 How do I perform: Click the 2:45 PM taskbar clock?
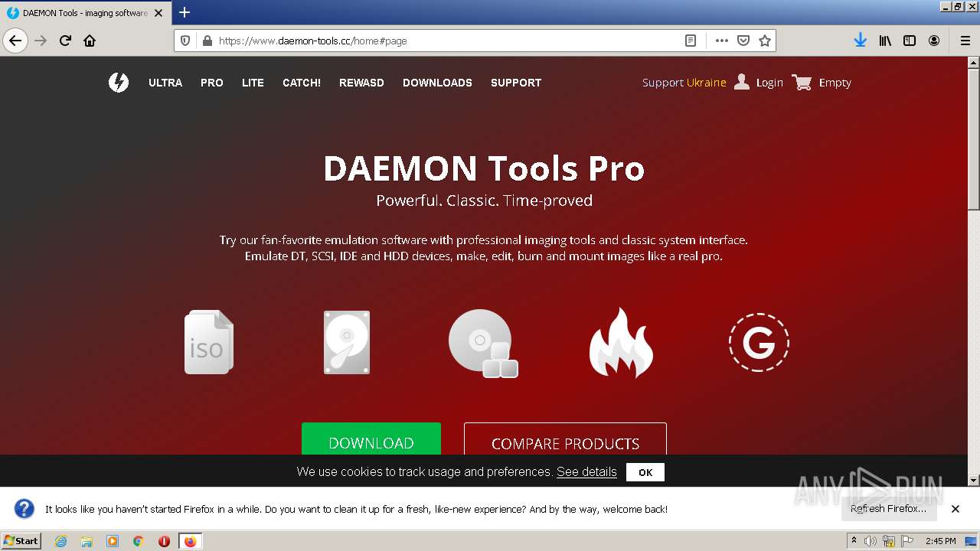coord(941,541)
